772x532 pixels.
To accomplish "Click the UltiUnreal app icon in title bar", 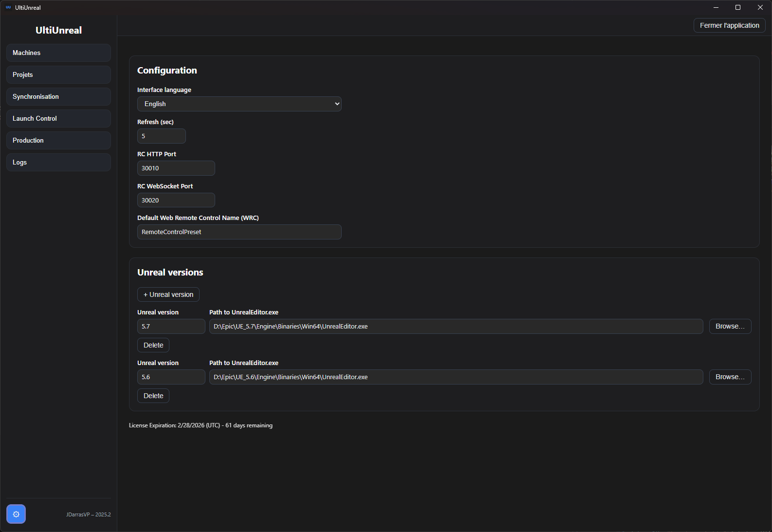I will tap(8, 7).
